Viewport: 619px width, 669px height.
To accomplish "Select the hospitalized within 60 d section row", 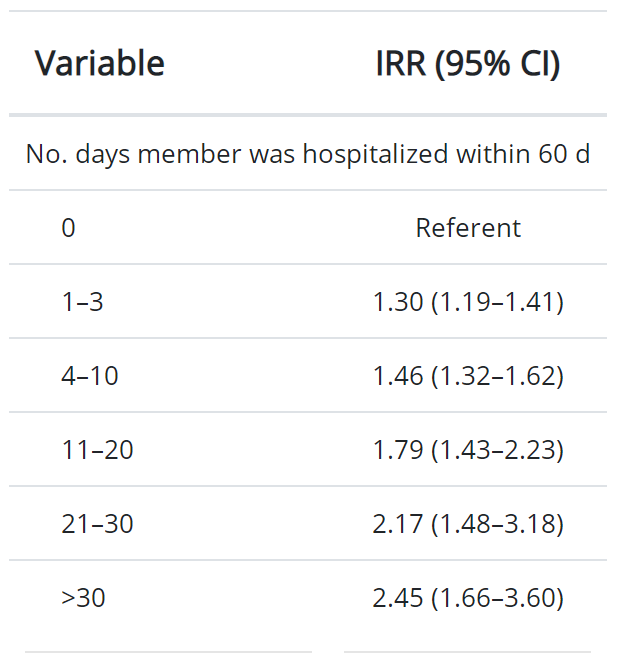I will 307,154.
